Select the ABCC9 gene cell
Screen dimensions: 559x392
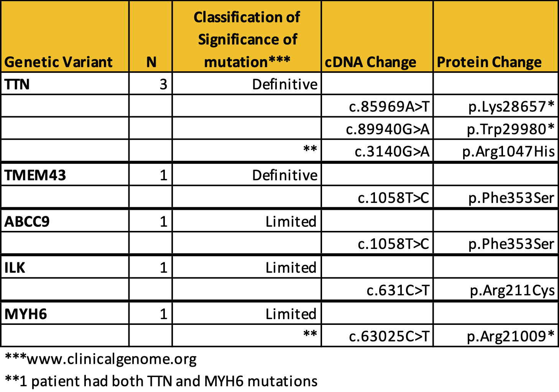27,221
